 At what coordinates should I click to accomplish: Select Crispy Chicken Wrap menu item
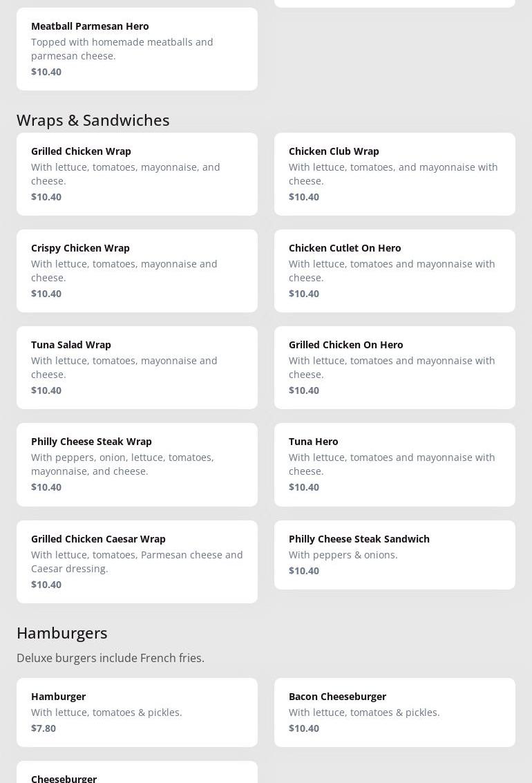pyautogui.click(x=137, y=270)
